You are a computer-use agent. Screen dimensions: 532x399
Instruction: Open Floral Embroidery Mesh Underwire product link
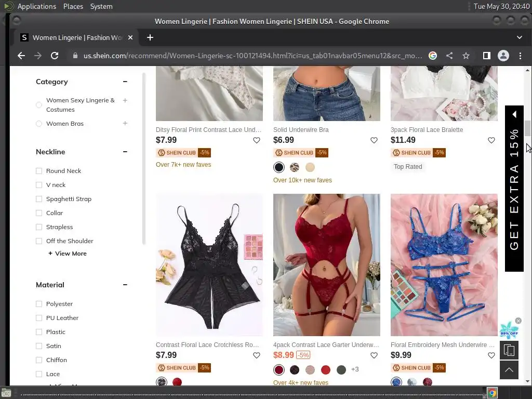443,345
